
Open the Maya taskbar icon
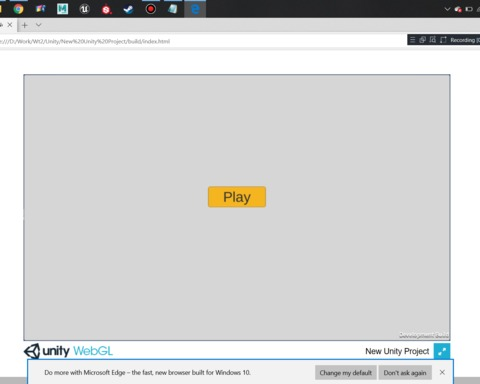(x=62, y=9)
